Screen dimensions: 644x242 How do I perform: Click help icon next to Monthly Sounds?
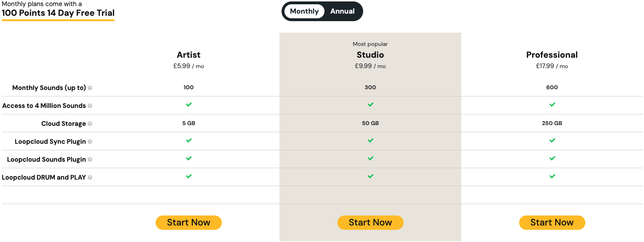tap(90, 88)
